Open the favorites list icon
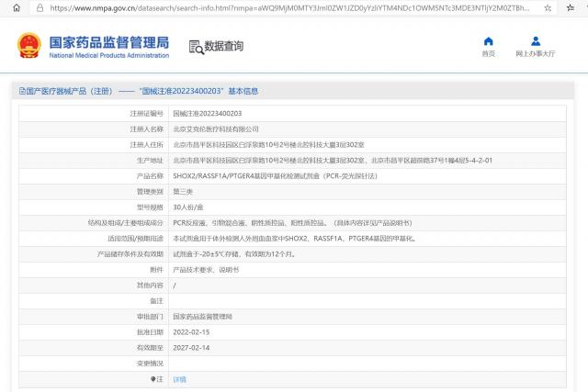The image size is (588, 392). pyautogui.click(x=571, y=8)
